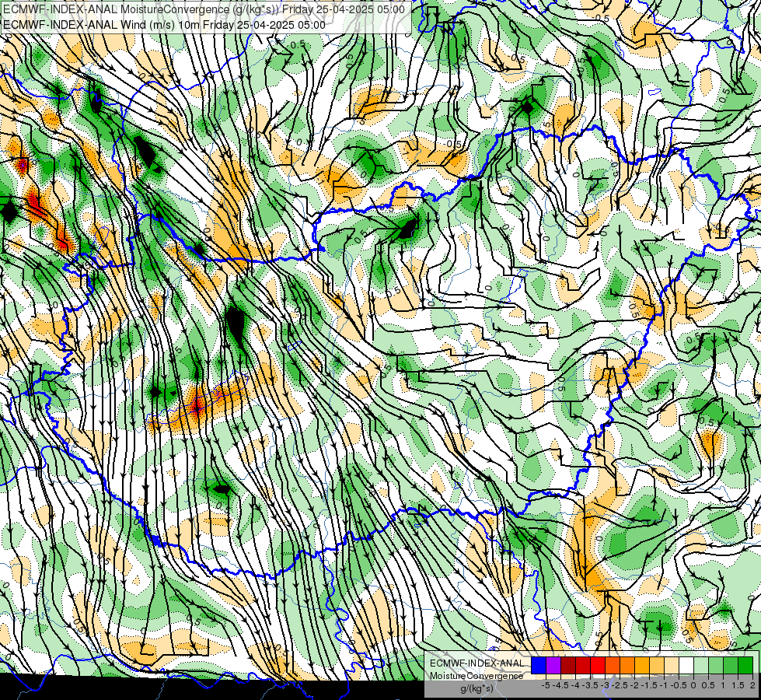This screenshot has height=700, width=761.
Task: Click the pale peach legend swatch above -1
Action: (x=671, y=666)
